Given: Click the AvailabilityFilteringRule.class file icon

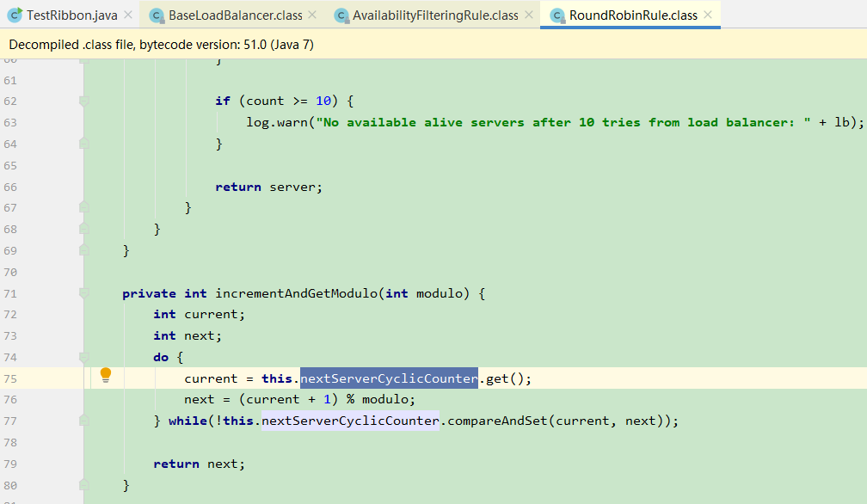Looking at the screenshot, I should point(341,15).
